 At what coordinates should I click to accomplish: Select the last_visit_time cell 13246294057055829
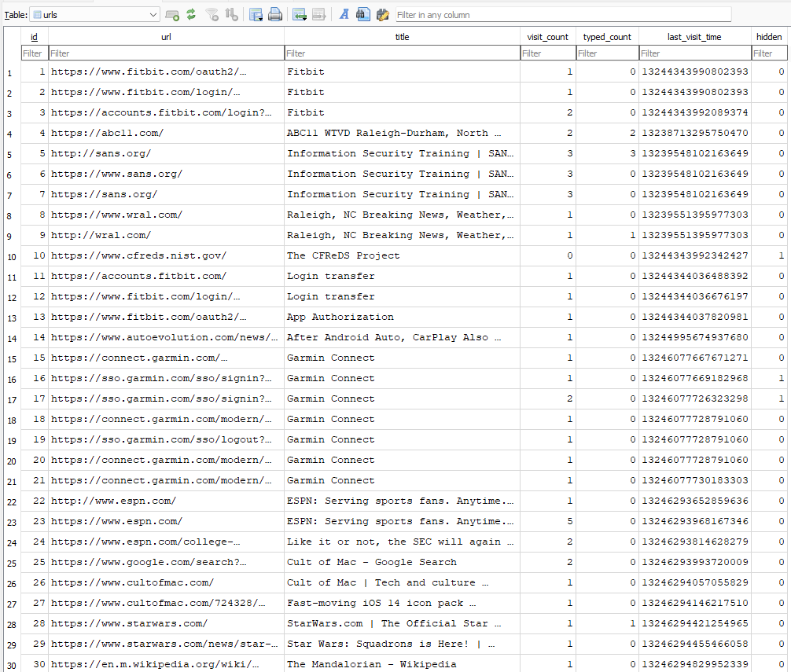tap(695, 582)
